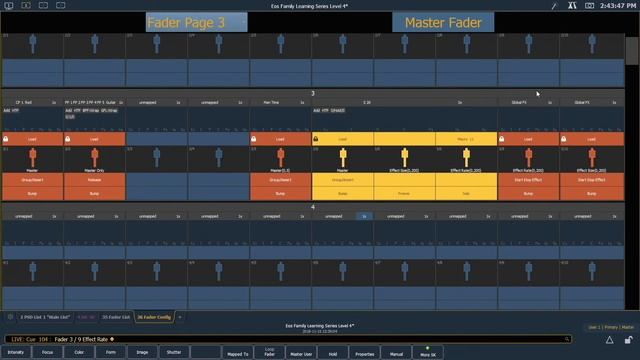Select the two-column layout icon in top bar
This screenshot has width=640, height=360.
[26, 5]
